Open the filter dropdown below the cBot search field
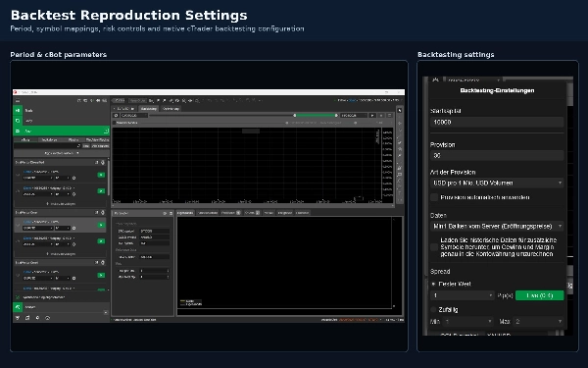The image size is (588, 368). (62, 153)
